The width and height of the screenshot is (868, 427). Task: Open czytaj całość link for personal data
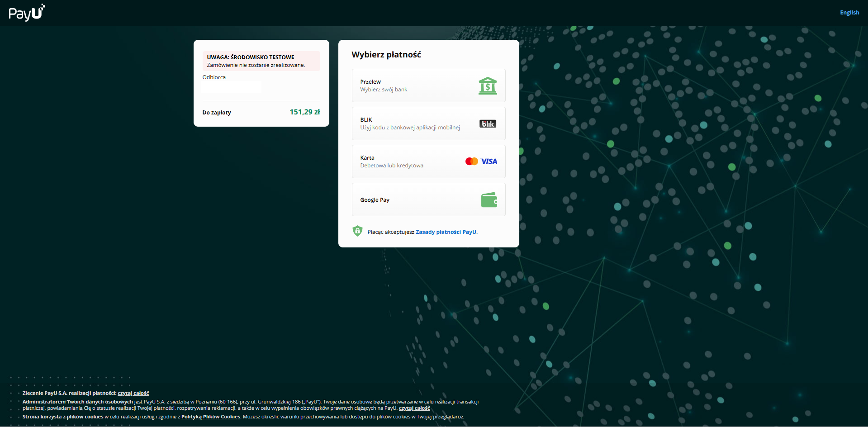(x=414, y=408)
